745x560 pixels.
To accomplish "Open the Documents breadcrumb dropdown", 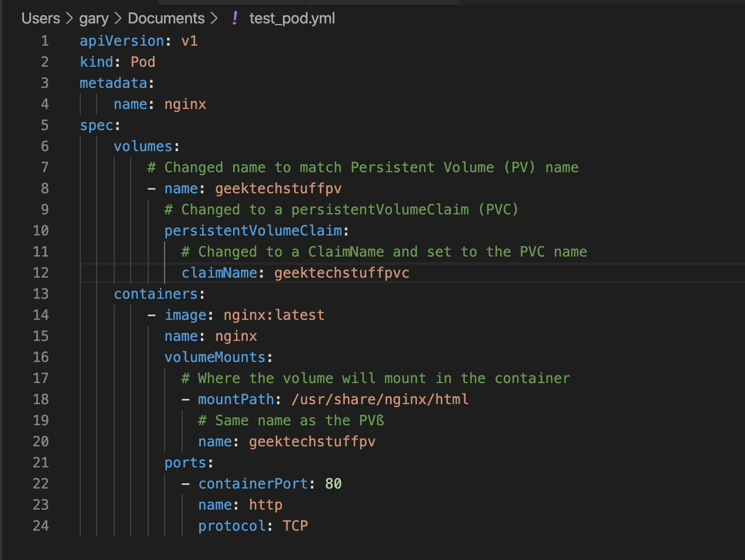I will 166,18.
